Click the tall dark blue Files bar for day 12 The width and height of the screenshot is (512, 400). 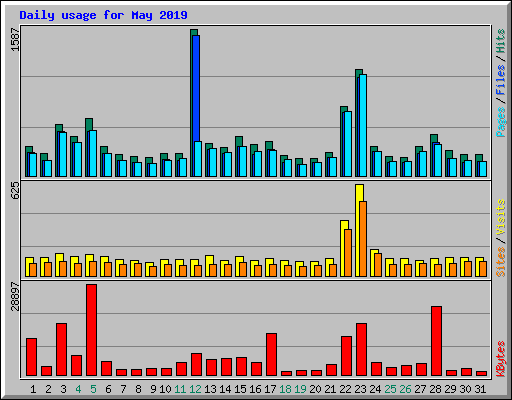pos(196,88)
